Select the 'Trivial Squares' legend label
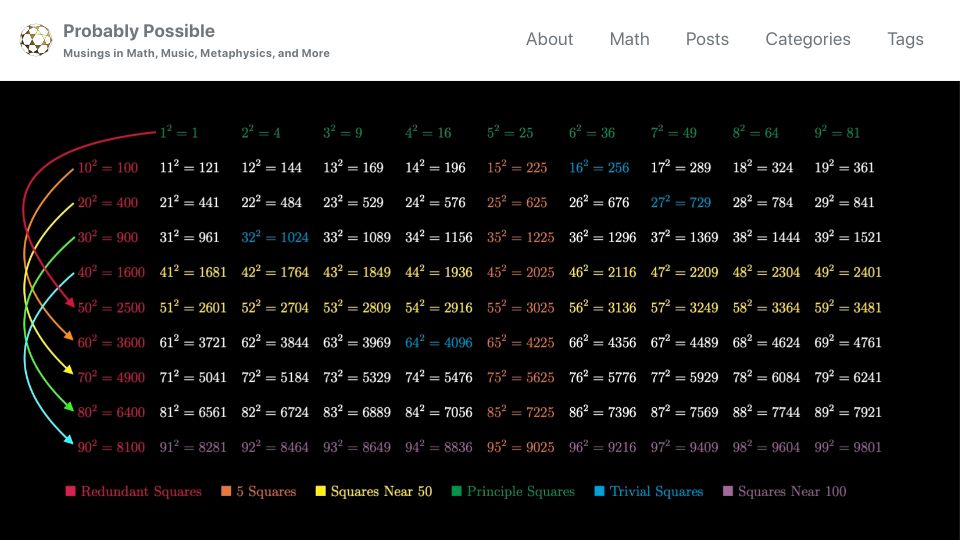The height and width of the screenshot is (540, 960). (656, 492)
